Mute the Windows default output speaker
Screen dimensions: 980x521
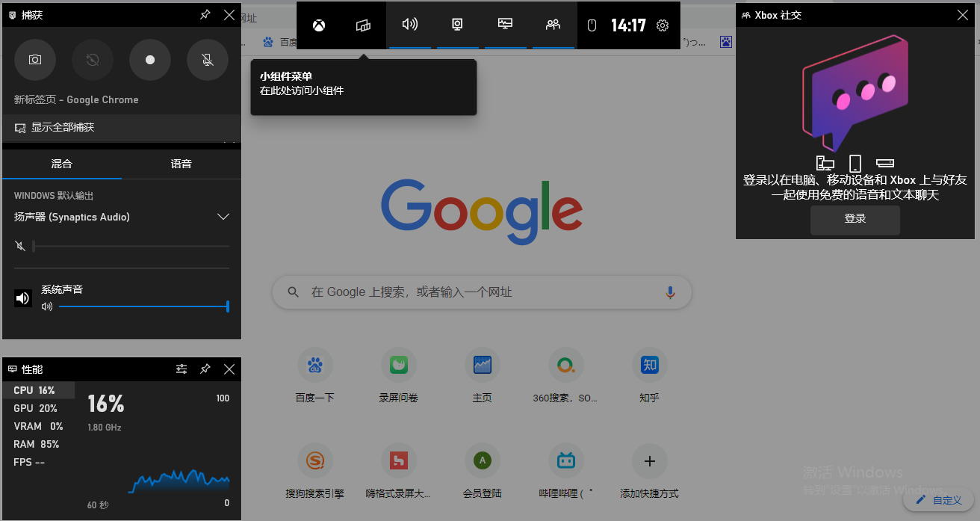tap(20, 246)
